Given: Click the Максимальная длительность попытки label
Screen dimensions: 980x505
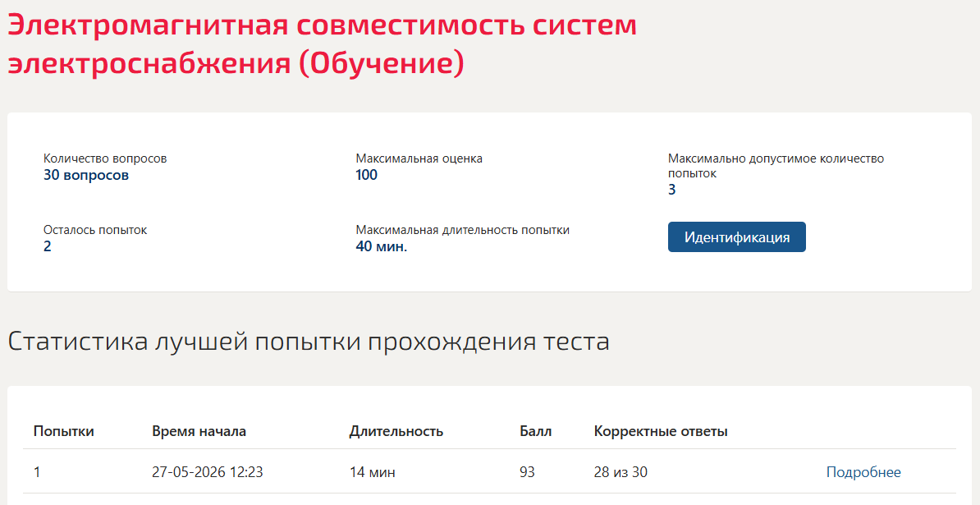Looking at the screenshot, I should 462,230.
